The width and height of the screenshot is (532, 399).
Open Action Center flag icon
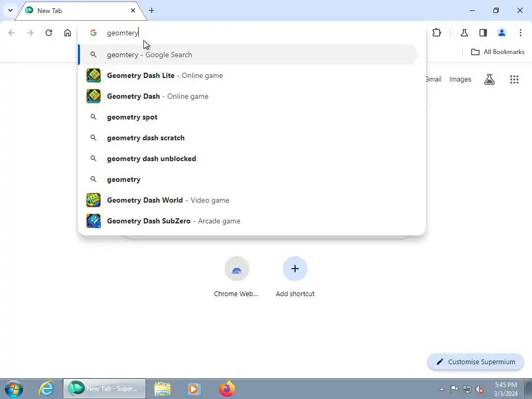[x=454, y=389]
